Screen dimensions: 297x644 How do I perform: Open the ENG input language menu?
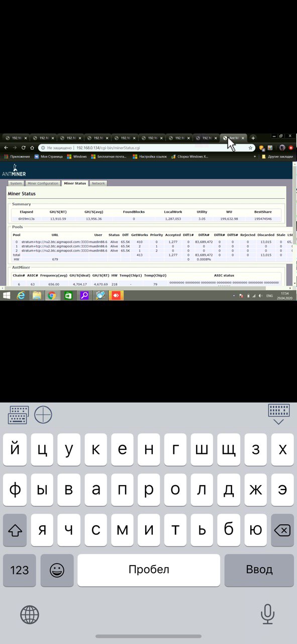tap(269, 296)
